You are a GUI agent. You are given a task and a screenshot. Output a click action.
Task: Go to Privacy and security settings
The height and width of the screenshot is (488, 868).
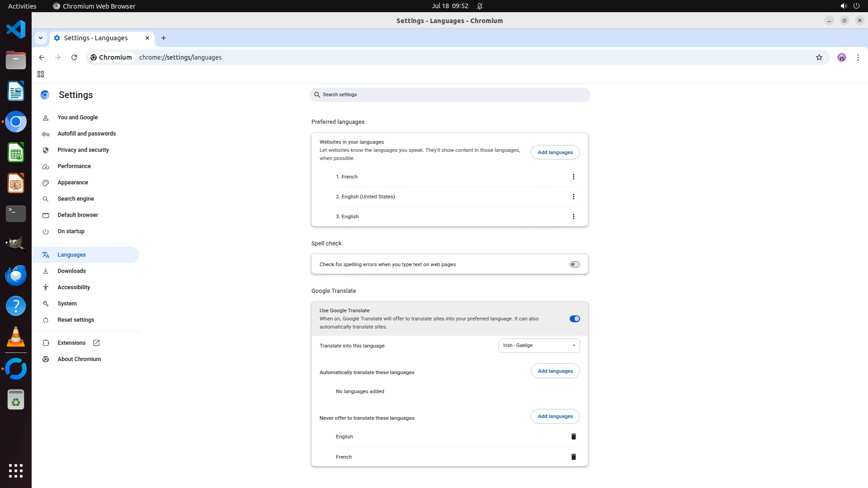pos(83,150)
